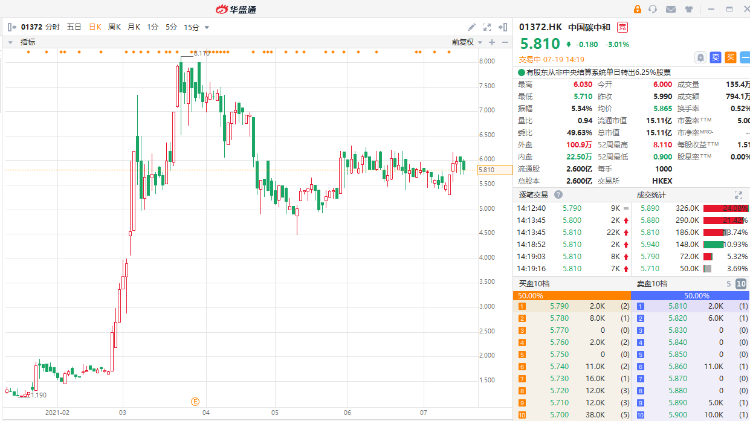Expand the K-line chart to fullscreen
The image size is (750, 421).
click(x=487, y=27)
